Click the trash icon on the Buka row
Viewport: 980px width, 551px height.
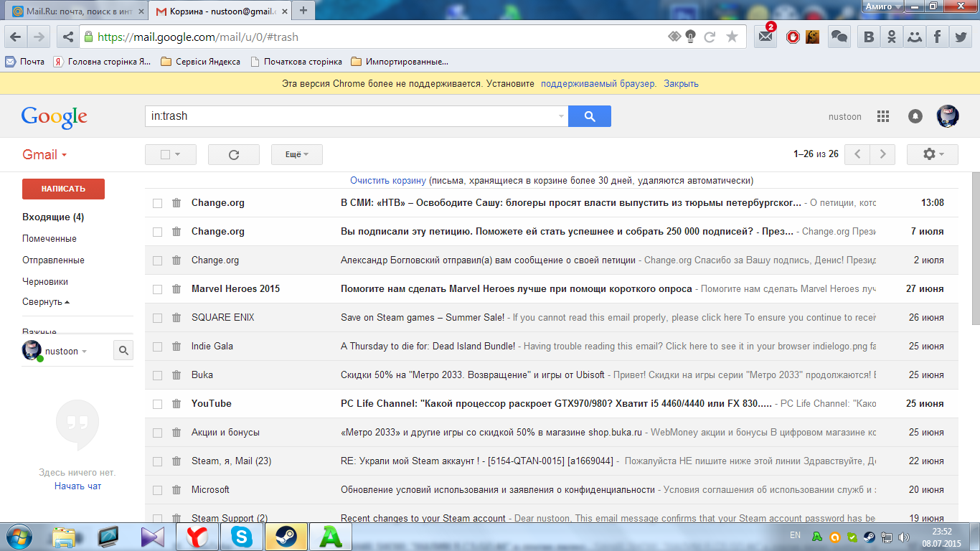point(176,375)
